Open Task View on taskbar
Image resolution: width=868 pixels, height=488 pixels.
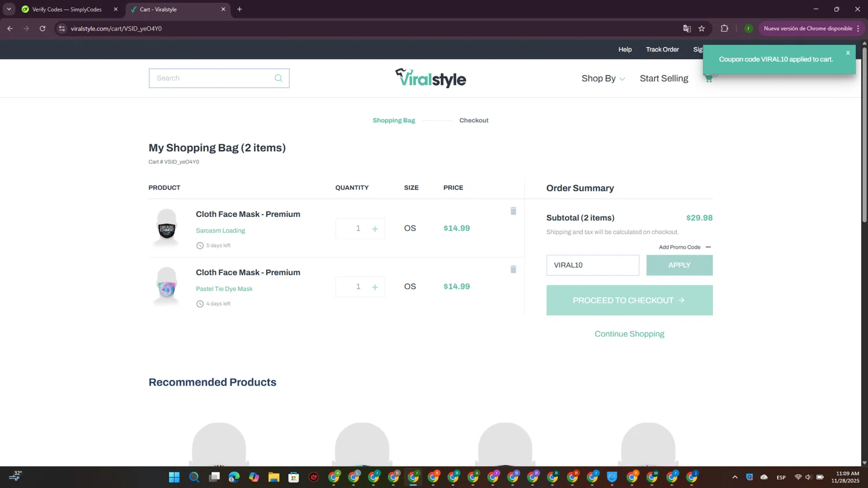point(214,477)
